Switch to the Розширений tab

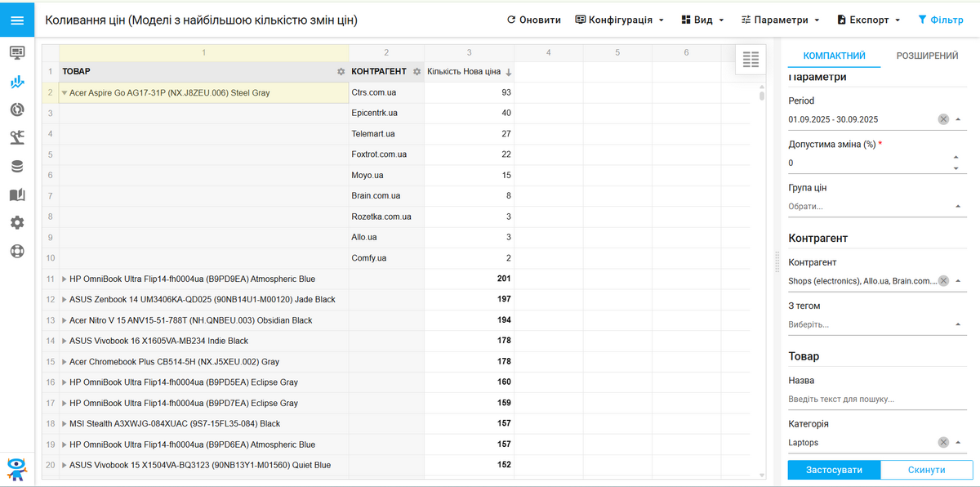(927, 56)
